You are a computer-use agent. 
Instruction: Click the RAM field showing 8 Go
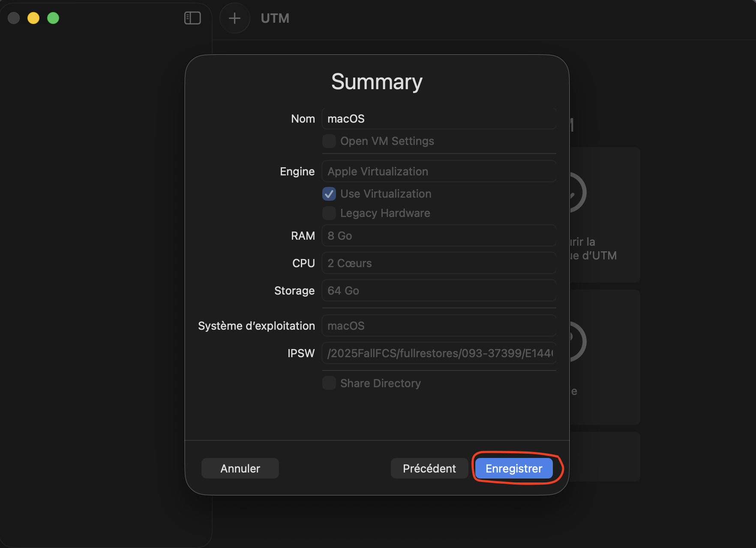coord(439,236)
